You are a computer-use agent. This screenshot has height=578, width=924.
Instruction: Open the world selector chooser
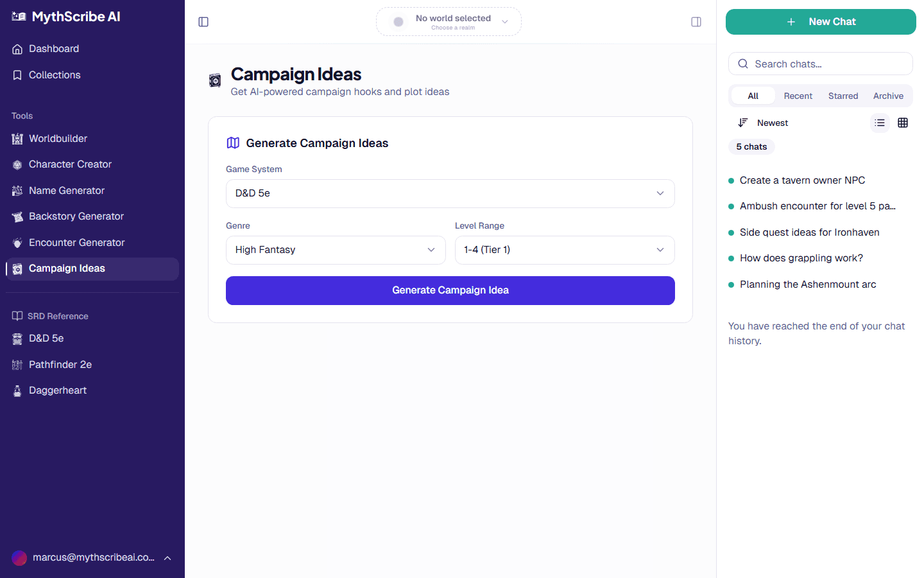click(449, 21)
